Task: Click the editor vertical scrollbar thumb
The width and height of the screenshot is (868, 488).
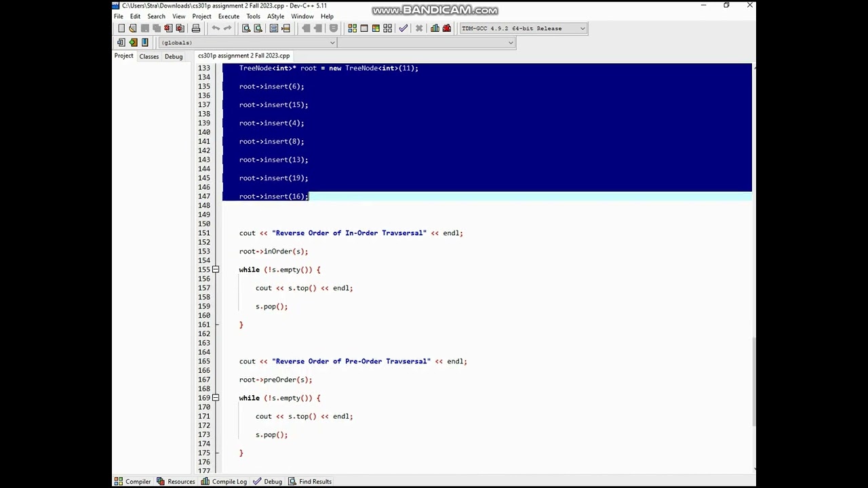Action: pyautogui.click(x=754, y=382)
